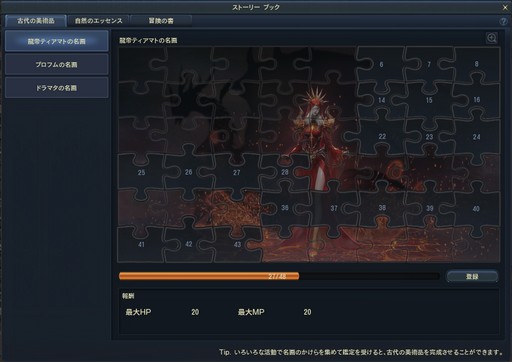
Task: Click the 27/48 progress bar
Action: (279, 276)
